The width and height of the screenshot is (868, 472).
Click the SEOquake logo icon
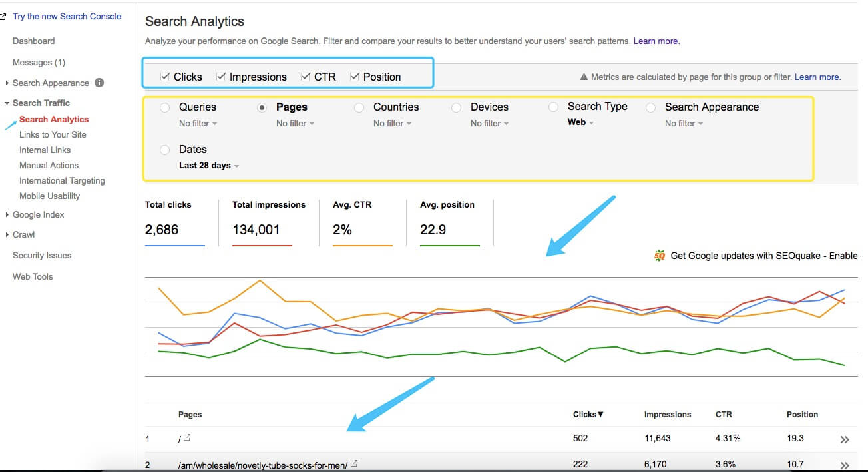(x=660, y=256)
